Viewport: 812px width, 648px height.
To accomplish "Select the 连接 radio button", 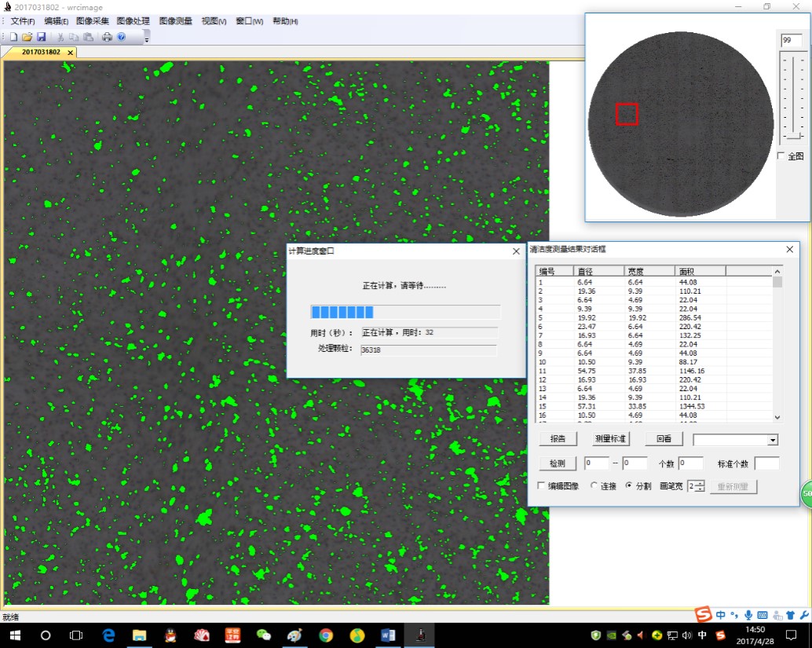I will [594, 486].
